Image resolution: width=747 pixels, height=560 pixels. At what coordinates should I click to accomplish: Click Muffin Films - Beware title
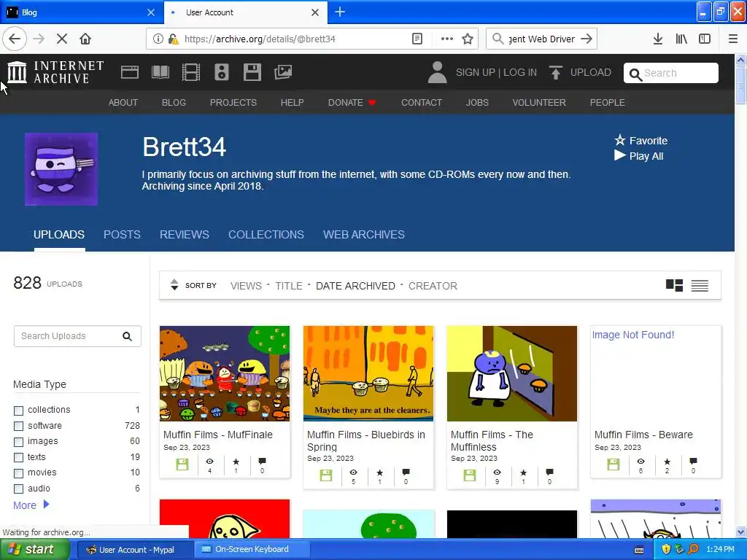643,435
